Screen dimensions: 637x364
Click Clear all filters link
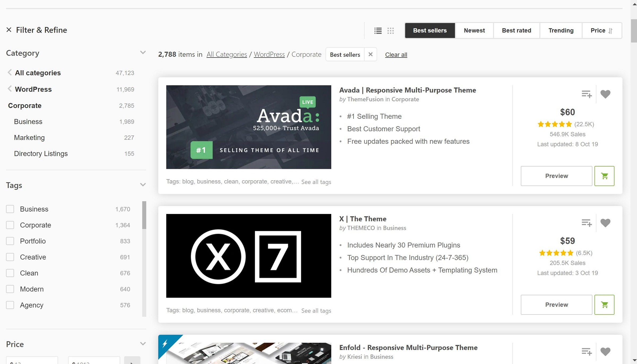(396, 55)
